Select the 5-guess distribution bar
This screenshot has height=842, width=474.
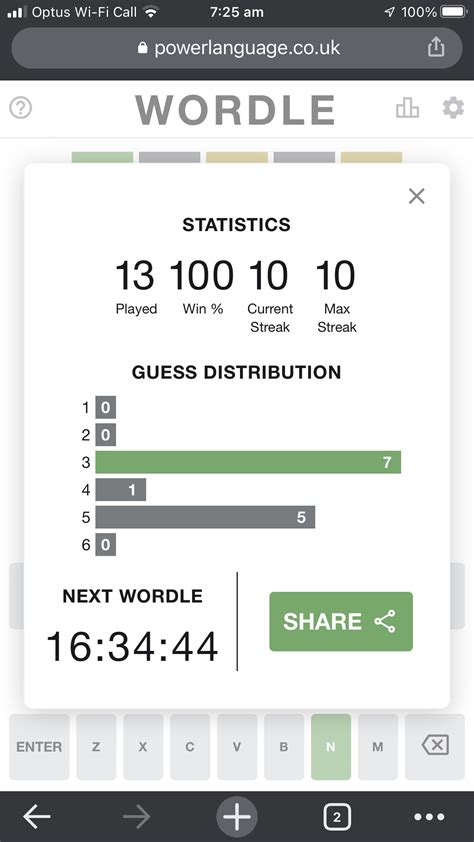[x=205, y=517]
